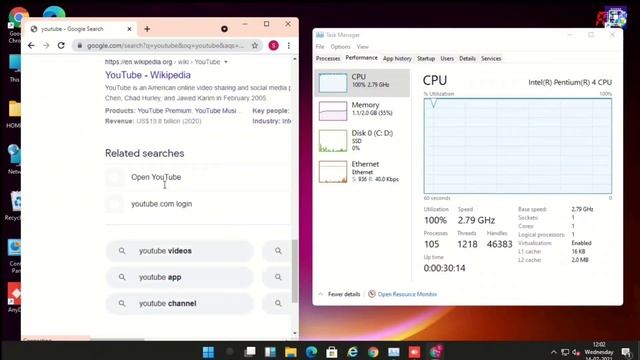
Task: Open taskbar clock and date
Action: pos(599,352)
